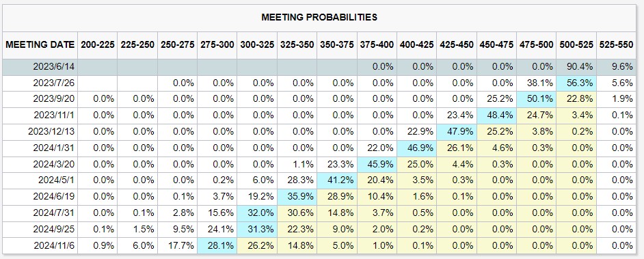This screenshot has height=259, width=644.
Task: Select the MEETING DATE column header
Action: [40, 44]
